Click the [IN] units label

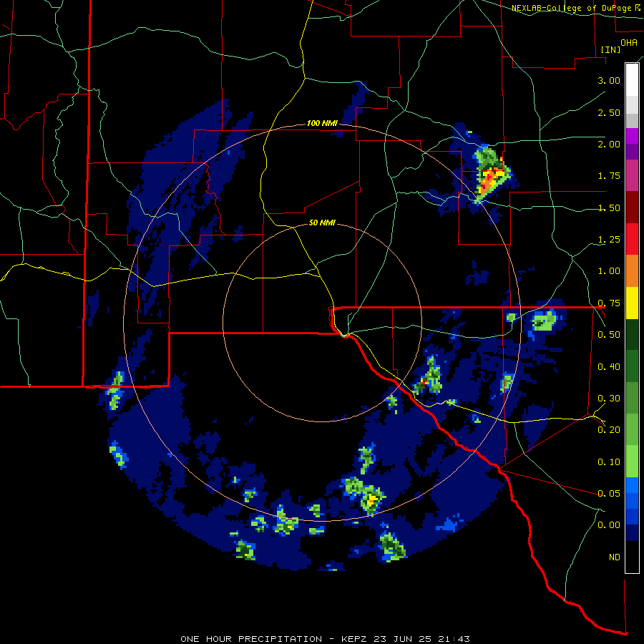pos(610,49)
